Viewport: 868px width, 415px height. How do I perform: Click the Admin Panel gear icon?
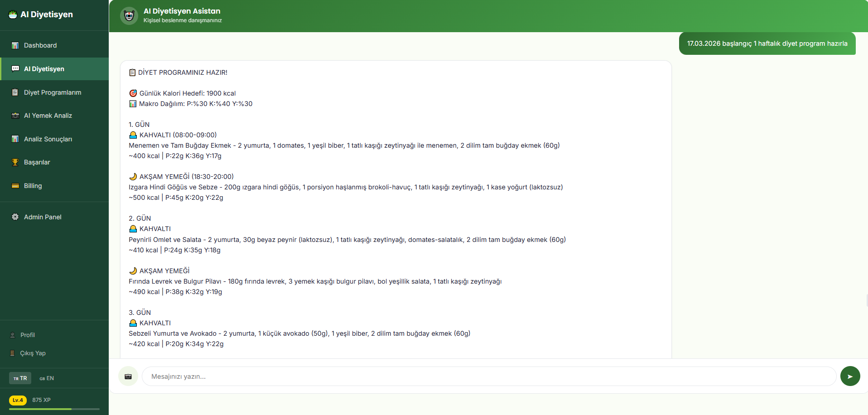[15, 217]
